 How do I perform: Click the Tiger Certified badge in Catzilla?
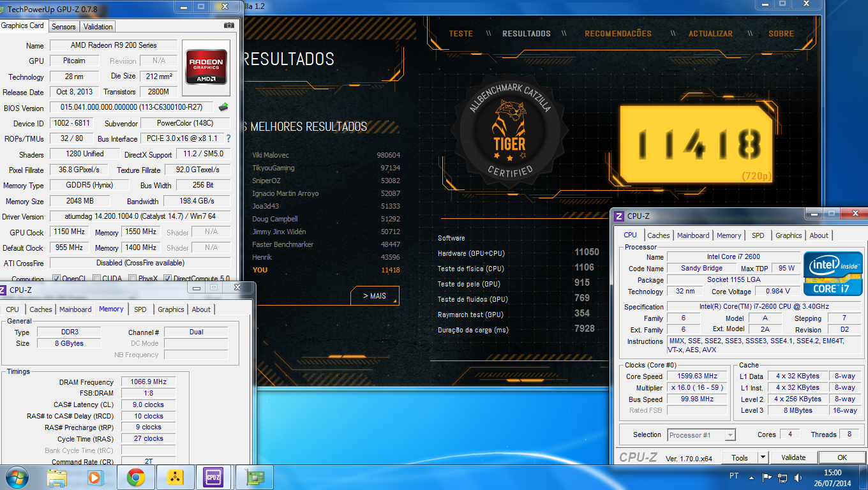509,131
